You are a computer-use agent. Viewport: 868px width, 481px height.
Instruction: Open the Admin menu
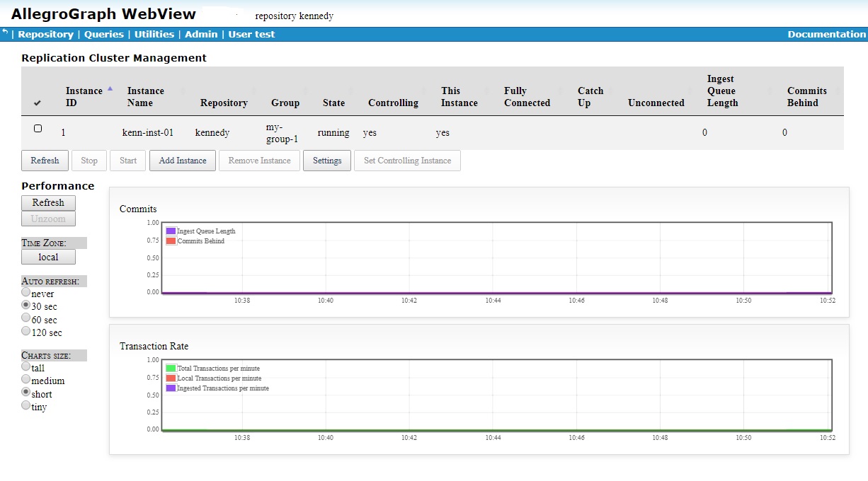[201, 34]
